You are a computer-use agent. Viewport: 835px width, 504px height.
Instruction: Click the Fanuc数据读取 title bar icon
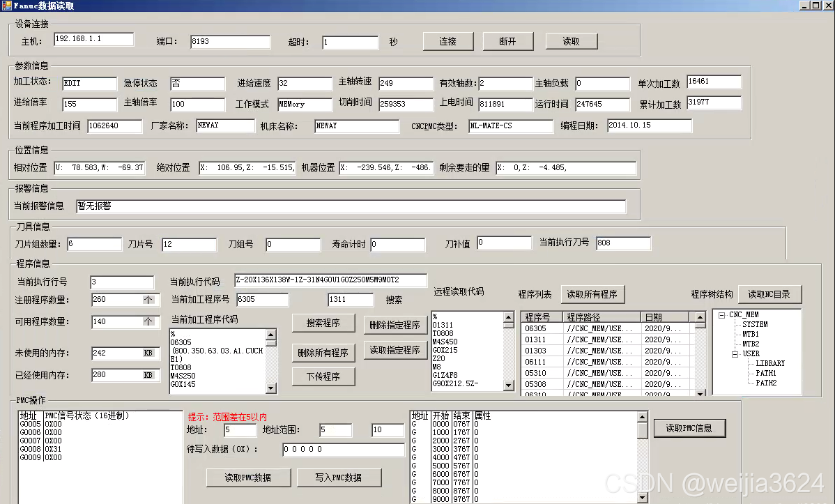pyautogui.click(x=6, y=6)
